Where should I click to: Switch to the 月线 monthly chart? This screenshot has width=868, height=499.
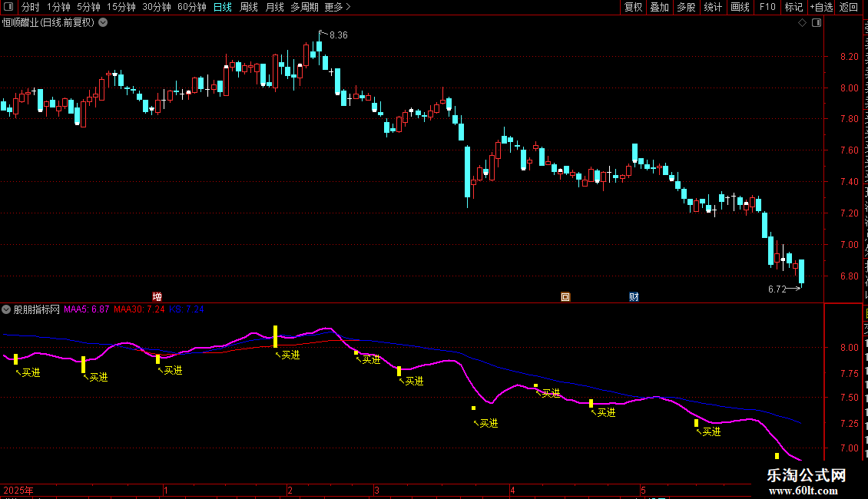coord(274,7)
